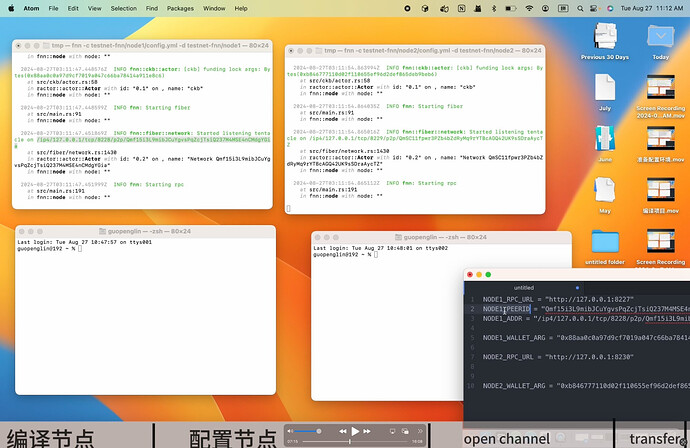Viewport: 690px width, 448px height.
Task: Select the untitled folder on desktop
Action: point(605,242)
